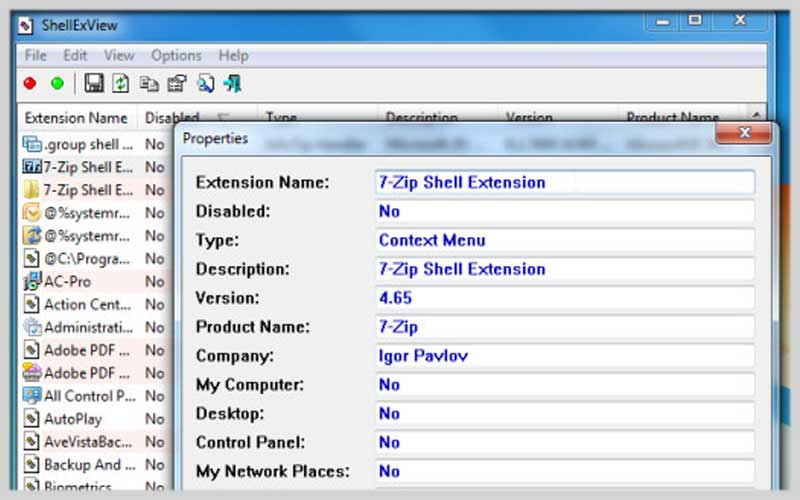
Task: Click the Disabled field in Properties
Action: 565,211
